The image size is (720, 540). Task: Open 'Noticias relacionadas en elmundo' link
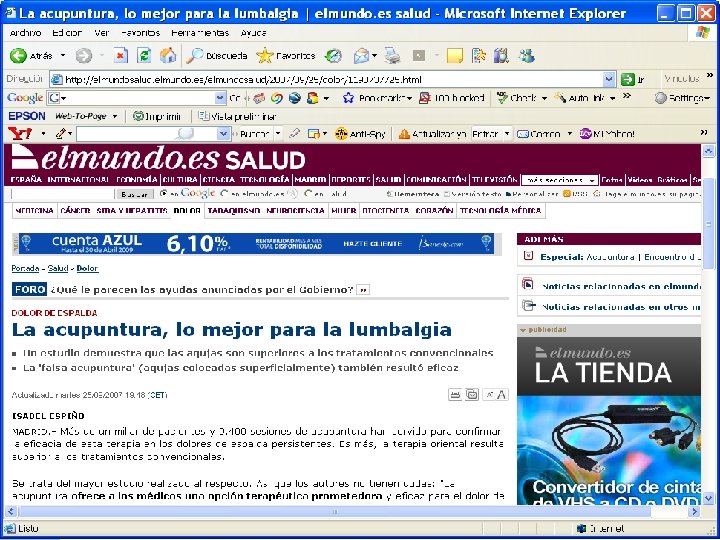click(621, 287)
